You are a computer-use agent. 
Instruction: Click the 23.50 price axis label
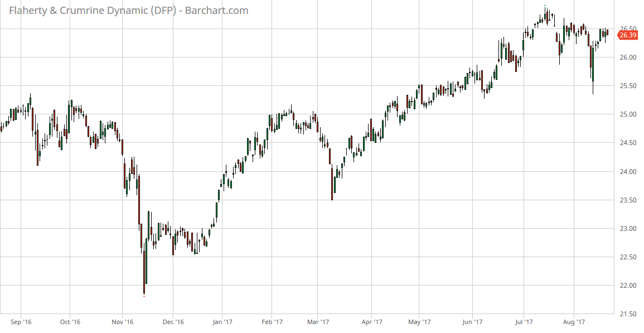click(628, 200)
